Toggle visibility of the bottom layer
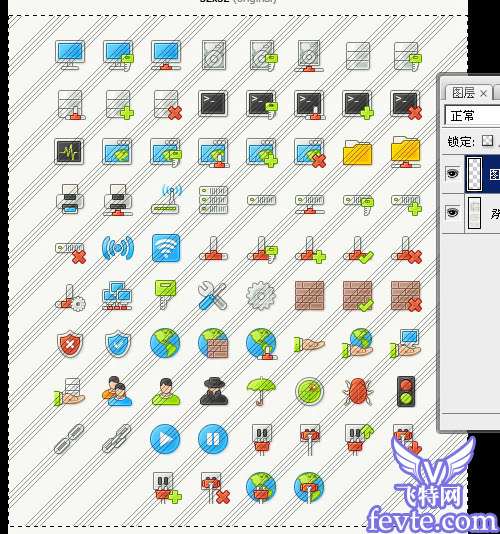500x534 pixels. click(452, 213)
